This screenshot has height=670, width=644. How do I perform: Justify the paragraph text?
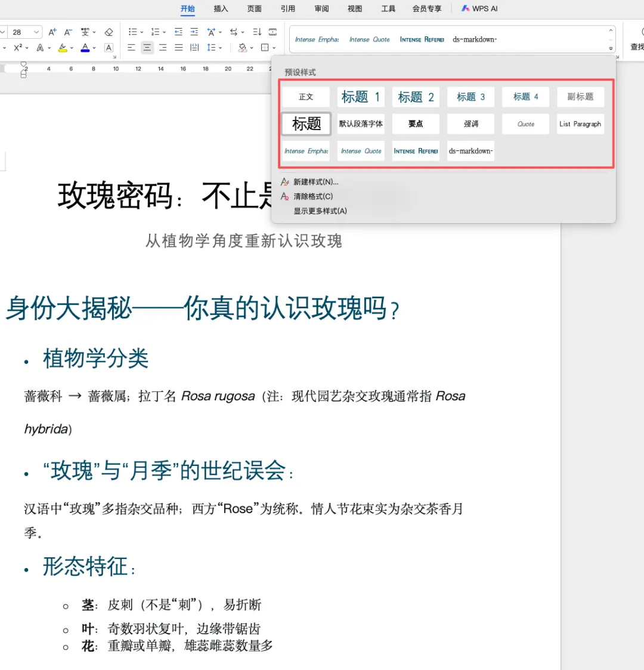click(x=178, y=47)
